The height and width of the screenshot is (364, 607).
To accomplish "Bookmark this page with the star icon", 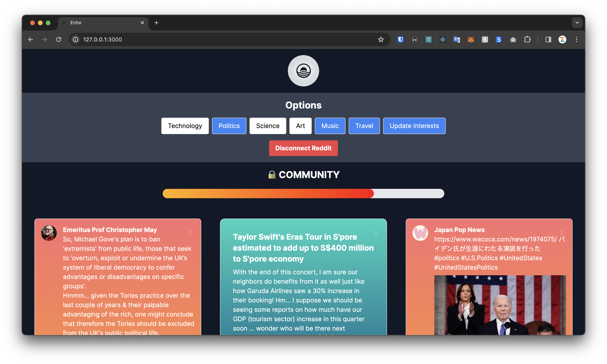I will click(x=381, y=39).
